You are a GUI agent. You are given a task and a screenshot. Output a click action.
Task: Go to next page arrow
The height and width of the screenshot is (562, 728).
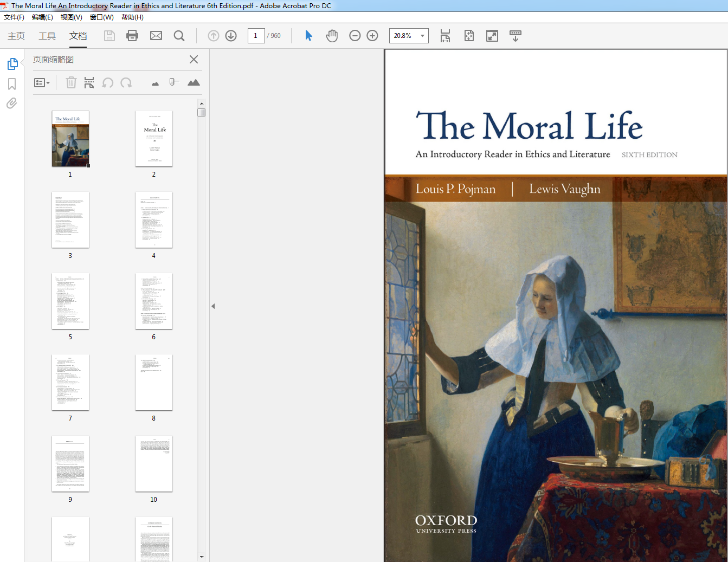(231, 36)
